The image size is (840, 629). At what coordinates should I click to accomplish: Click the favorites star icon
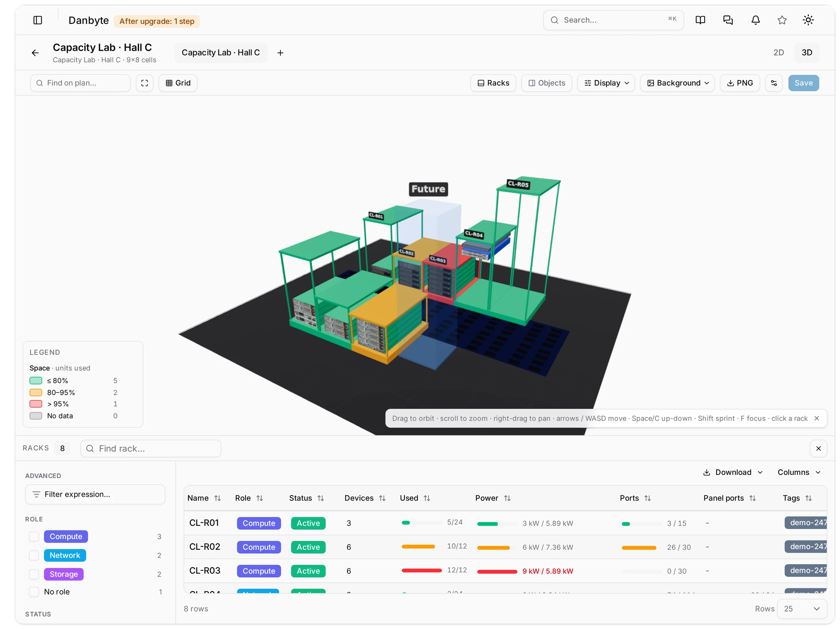click(x=782, y=20)
